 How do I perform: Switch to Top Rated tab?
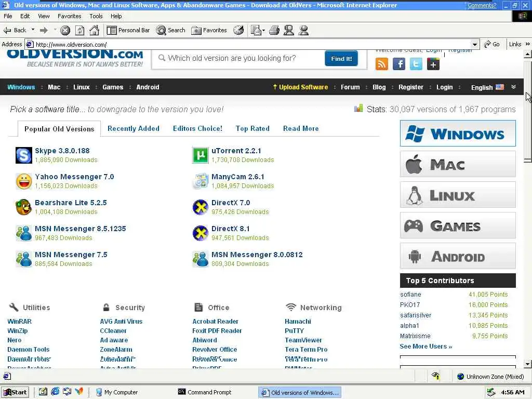[253, 129]
